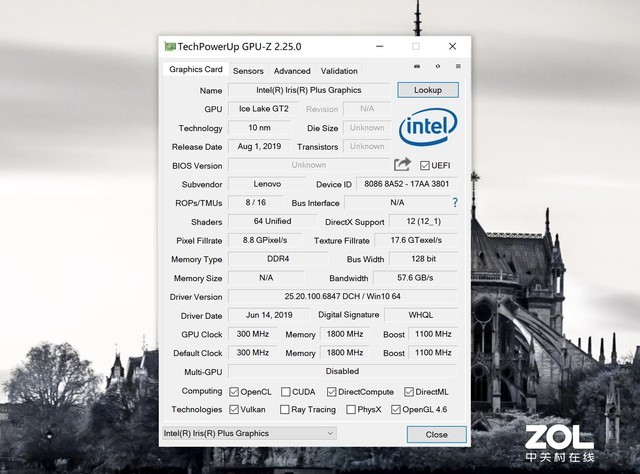Click the Name field showing Iris Plus Graphics
This screenshot has height=474, width=640.
point(309,90)
